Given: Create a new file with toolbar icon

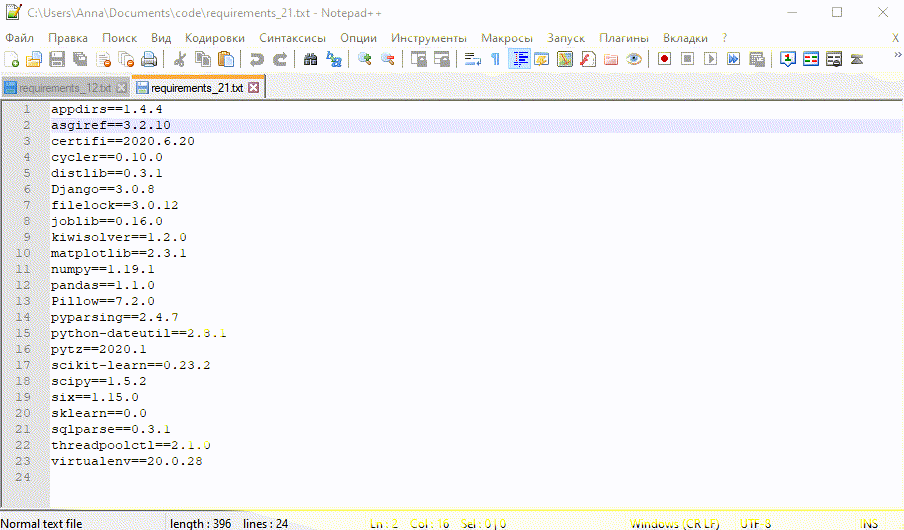Looking at the screenshot, I should pyautogui.click(x=12, y=59).
